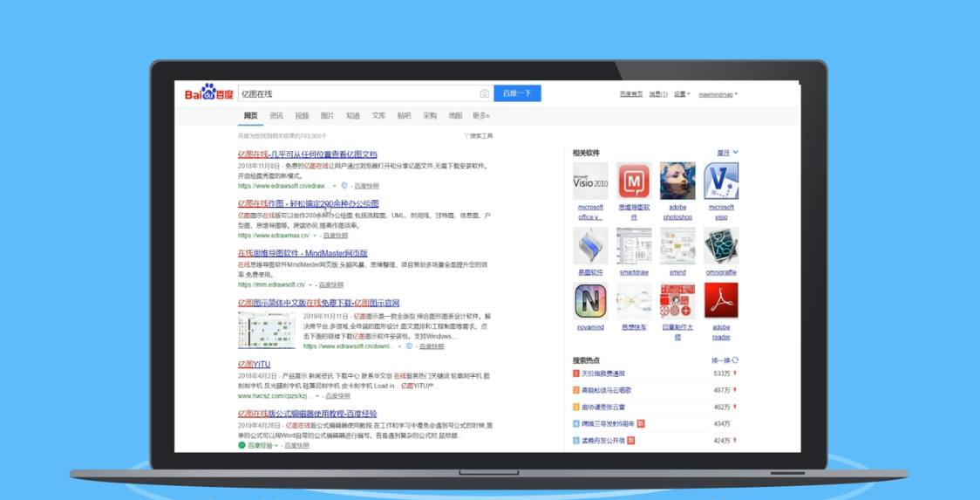Image resolution: width=980 pixels, height=500 pixels.
Task: Expand arrow next to edrawsoft.cn/downl URL
Action: (399, 346)
